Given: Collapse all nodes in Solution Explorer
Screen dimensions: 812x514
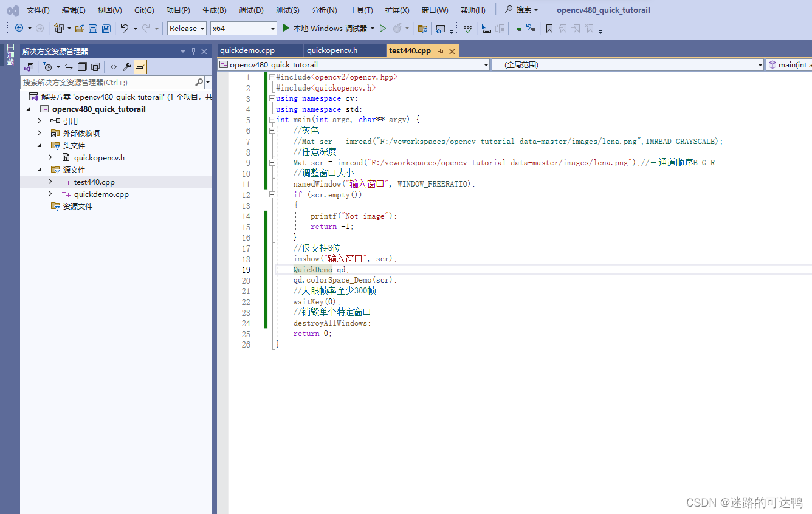Looking at the screenshot, I should click(x=83, y=66).
